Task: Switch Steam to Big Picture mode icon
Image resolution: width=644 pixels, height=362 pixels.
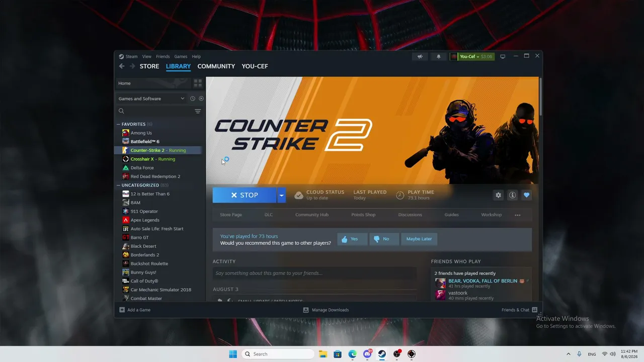Action: 503,56
